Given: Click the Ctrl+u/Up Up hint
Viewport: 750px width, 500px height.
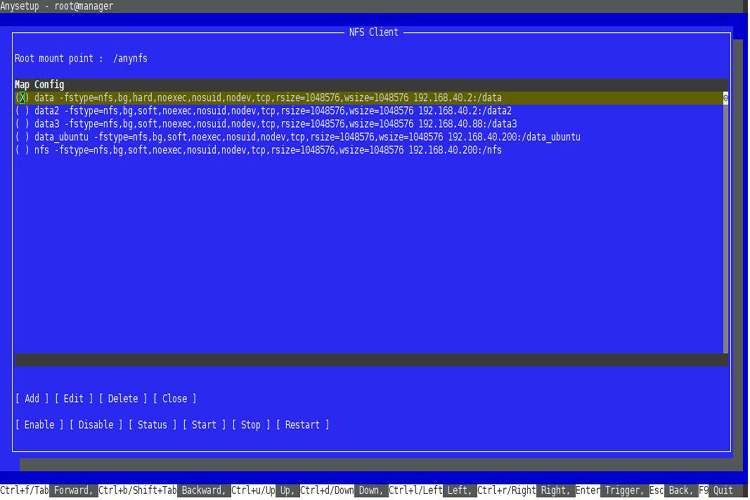Looking at the screenshot, I should click(x=264, y=490).
